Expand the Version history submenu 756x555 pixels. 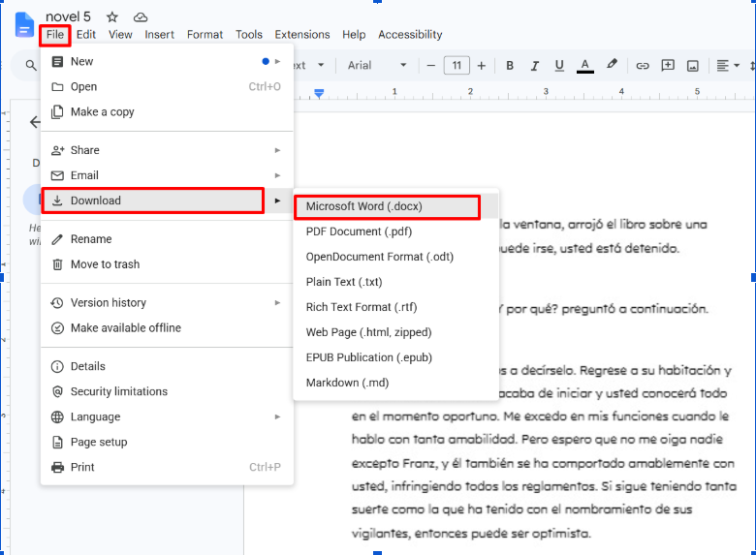(x=167, y=302)
